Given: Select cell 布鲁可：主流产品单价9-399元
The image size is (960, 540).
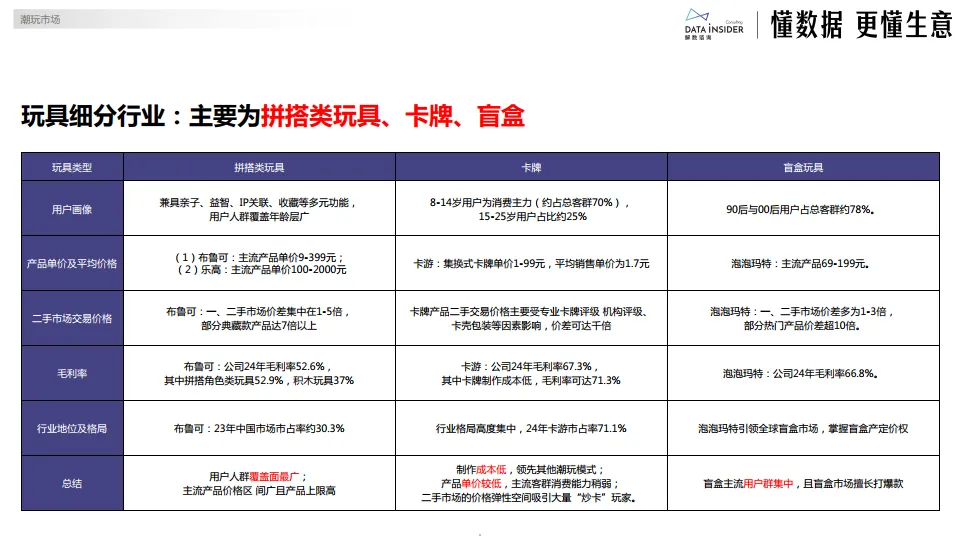Looking at the screenshot, I should 260,263.
